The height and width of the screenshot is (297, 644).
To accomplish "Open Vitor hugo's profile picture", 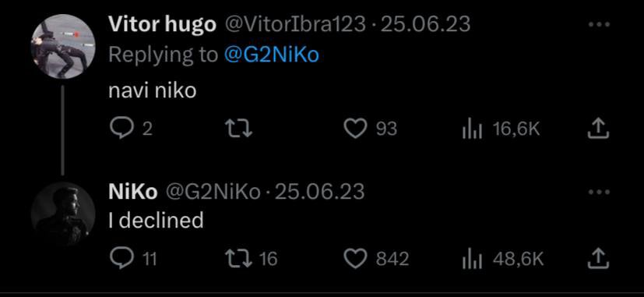I will pos(63,47).
